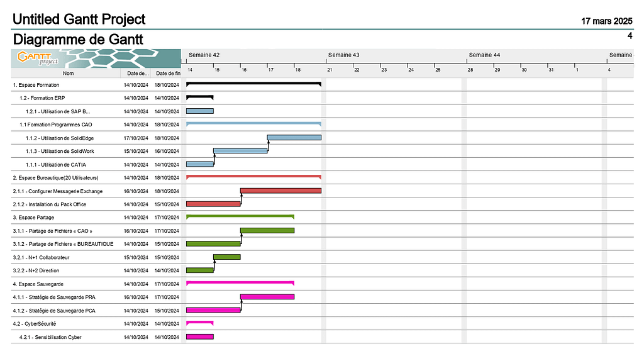Select the Semaine 43 week header
The height and width of the screenshot is (361, 644).
pos(343,55)
